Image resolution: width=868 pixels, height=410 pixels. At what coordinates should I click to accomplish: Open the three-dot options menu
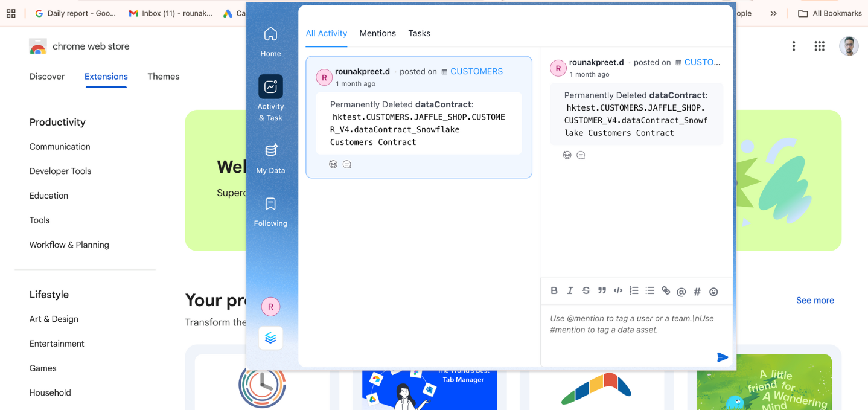[793, 46]
